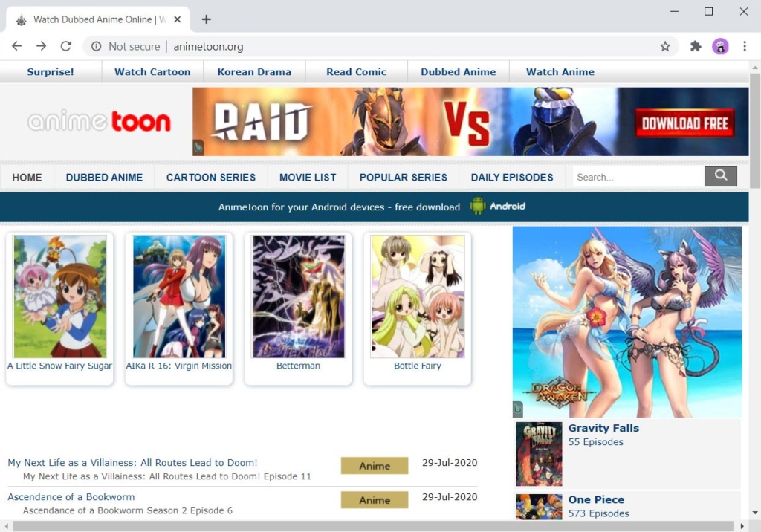
Task: Click the vertical scrollbar up arrow
Action: pos(755,67)
